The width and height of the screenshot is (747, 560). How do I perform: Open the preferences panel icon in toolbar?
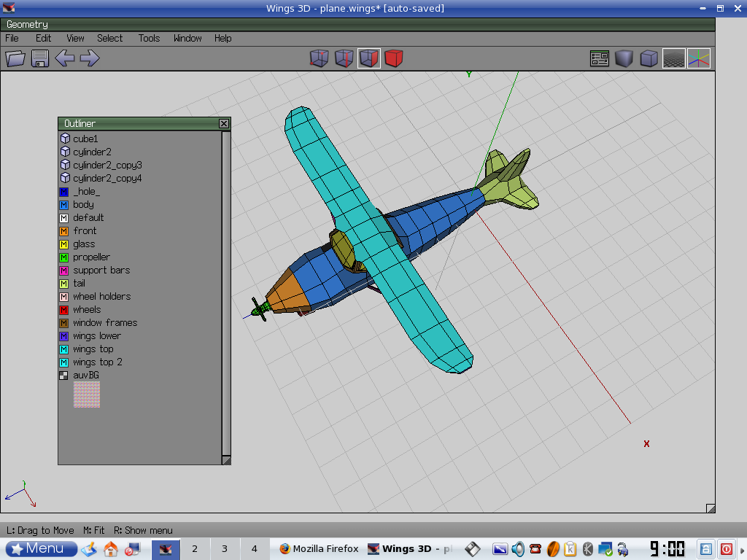point(600,58)
